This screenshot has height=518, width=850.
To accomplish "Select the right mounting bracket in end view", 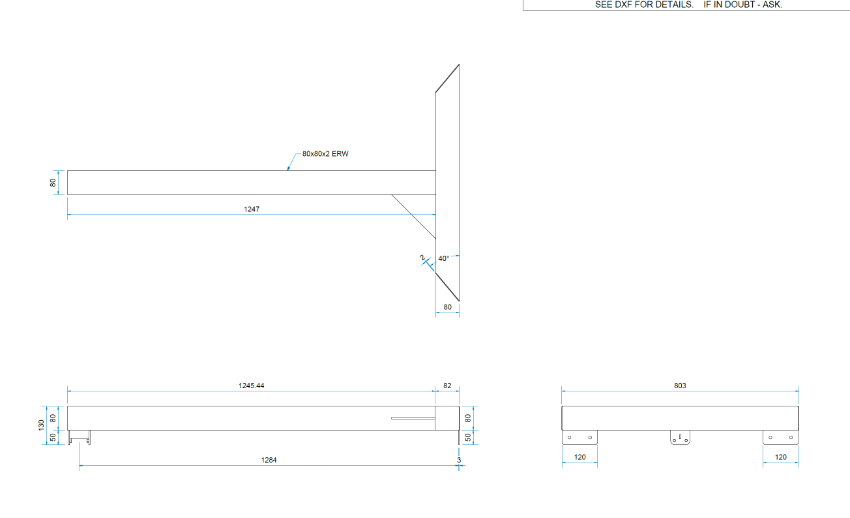I will [780, 437].
